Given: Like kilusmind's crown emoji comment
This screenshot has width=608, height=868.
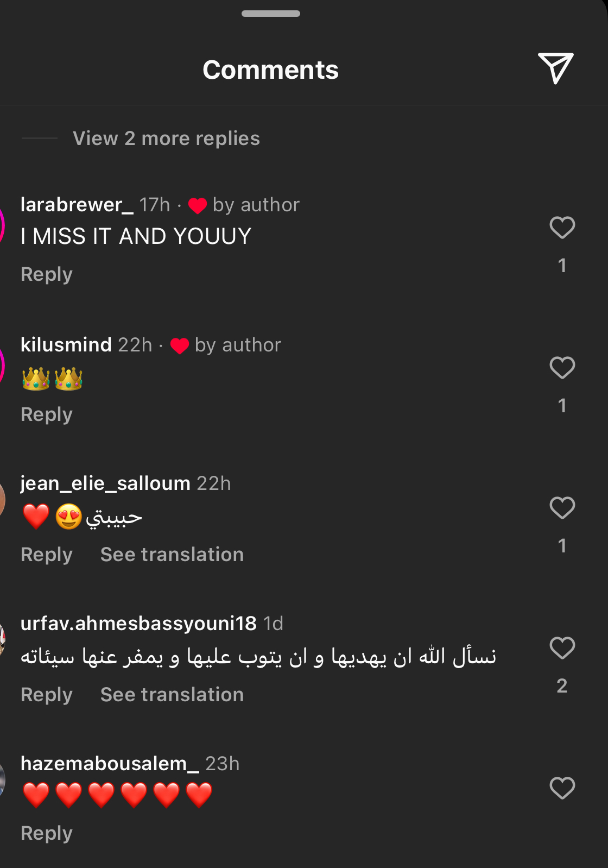Looking at the screenshot, I should (562, 368).
